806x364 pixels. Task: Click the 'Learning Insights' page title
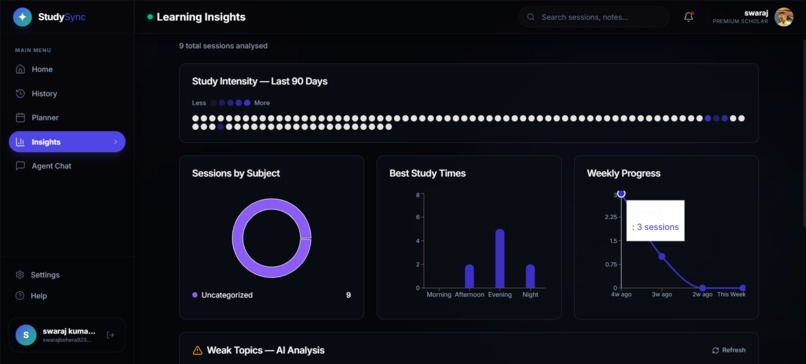pos(201,17)
